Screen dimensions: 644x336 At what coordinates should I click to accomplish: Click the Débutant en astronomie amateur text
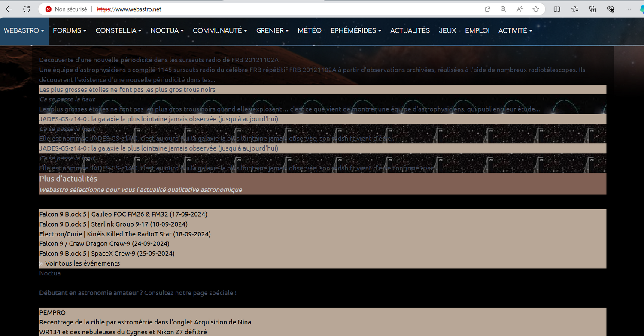click(91, 293)
